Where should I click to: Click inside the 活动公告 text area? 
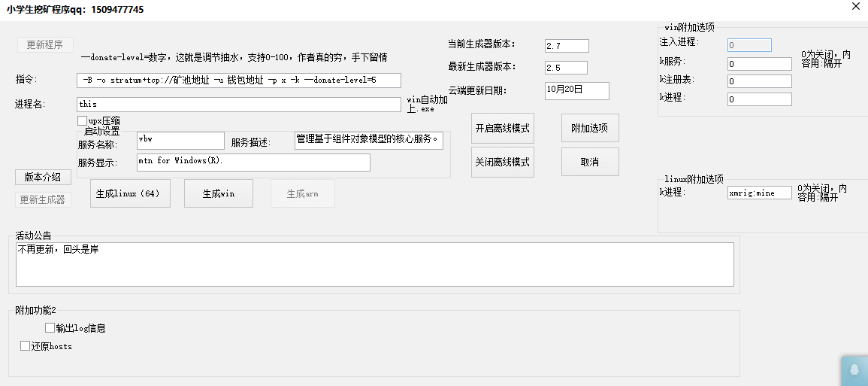pyautogui.click(x=374, y=264)
